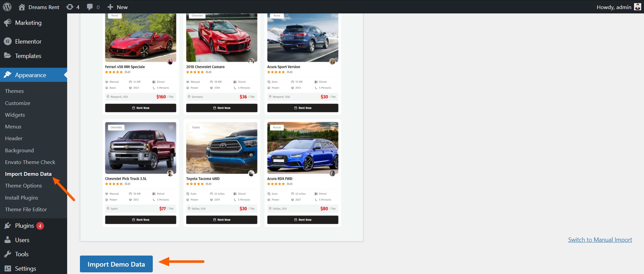
Task: Click the Users person icon
Action: [x=7, y=240]
